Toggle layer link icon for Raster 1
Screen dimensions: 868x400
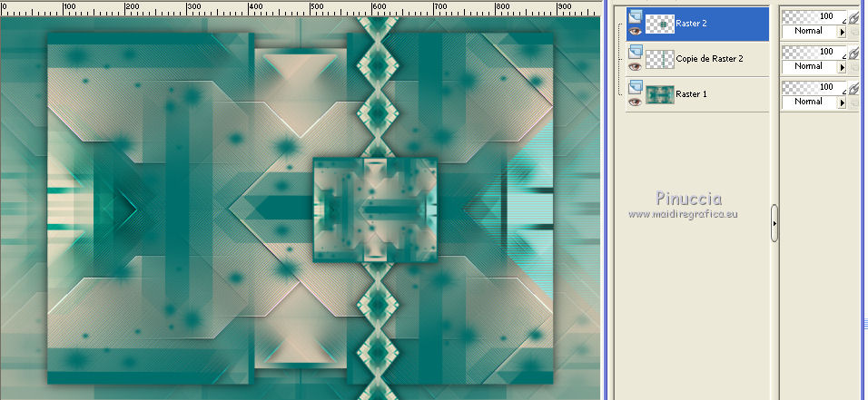pyautogui.click(x=853, y=89)
